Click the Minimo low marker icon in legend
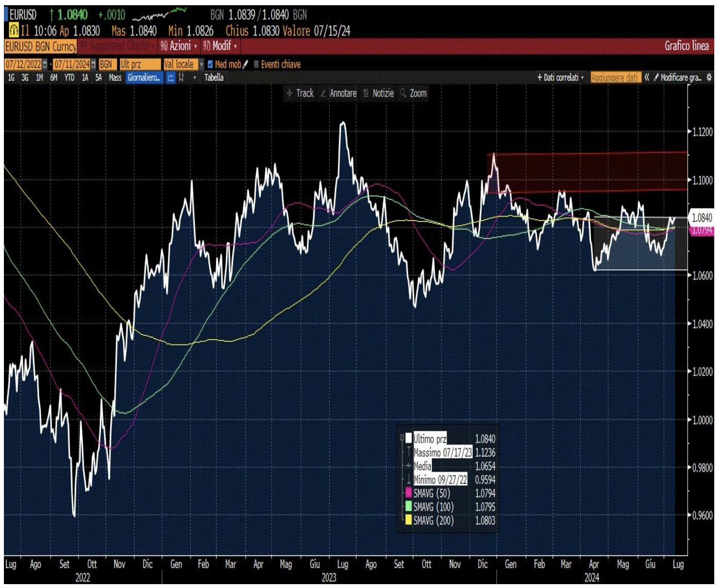The width and height of the screenshot is (719, 588). [408, 479]
